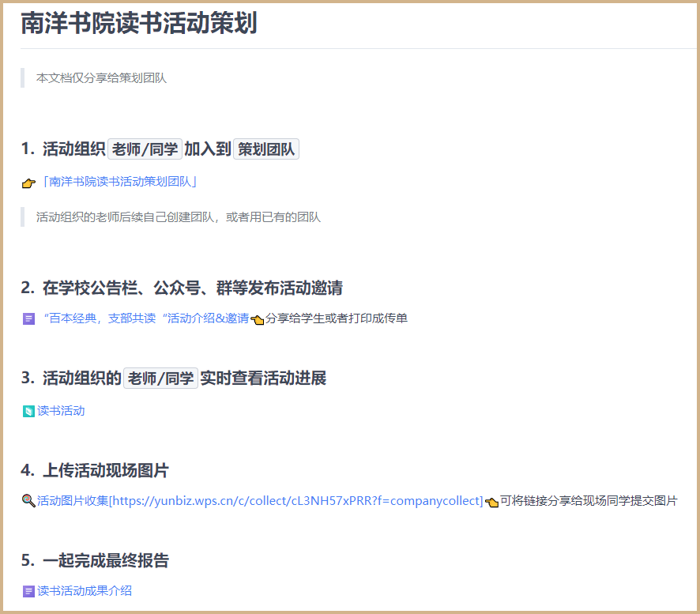Click the quote 活动组织的老师后续自己创建团队
700x614 pixels.
(179, 217)
